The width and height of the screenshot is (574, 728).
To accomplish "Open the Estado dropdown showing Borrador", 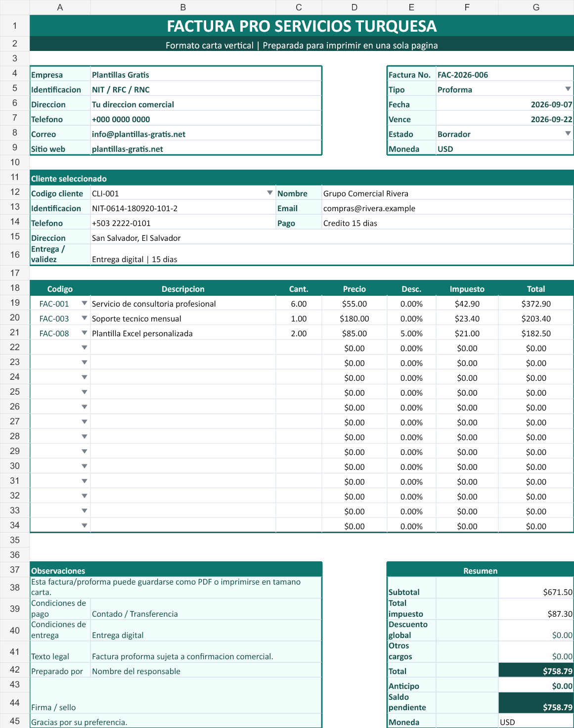I will (x=568, y=134).
